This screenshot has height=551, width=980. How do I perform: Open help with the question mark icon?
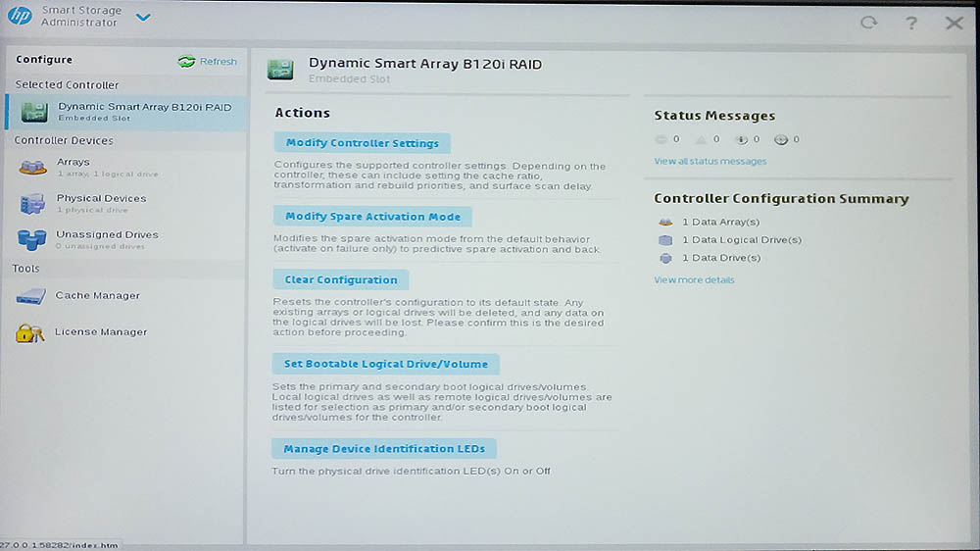[x=911, y=24]
